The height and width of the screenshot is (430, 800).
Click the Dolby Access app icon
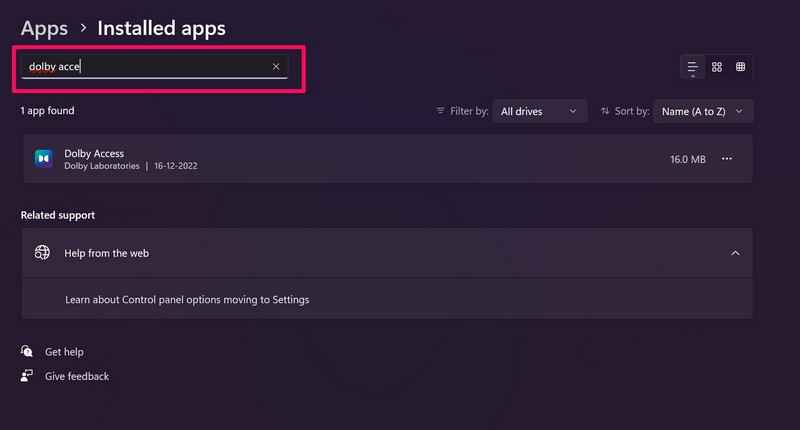(x=43, y=159)
